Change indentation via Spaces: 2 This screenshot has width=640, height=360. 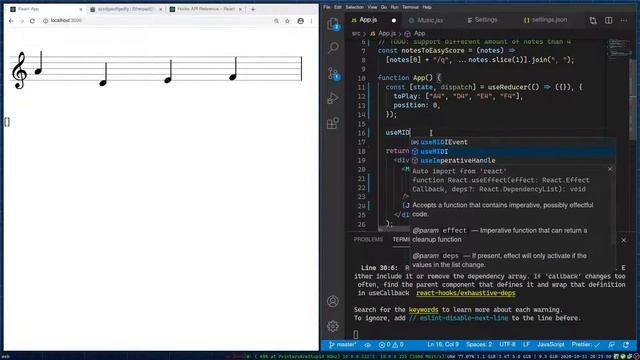[x=479, y=345]
